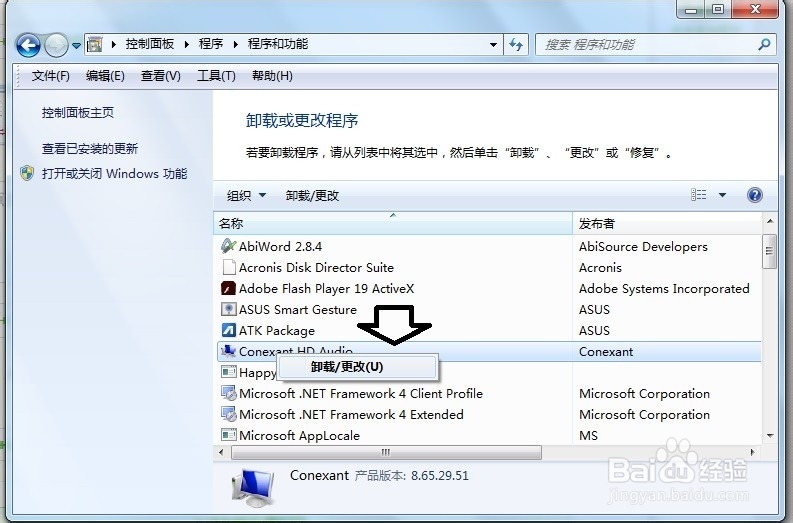Open the 组织 dropdown in toolbar

(246, 195)
